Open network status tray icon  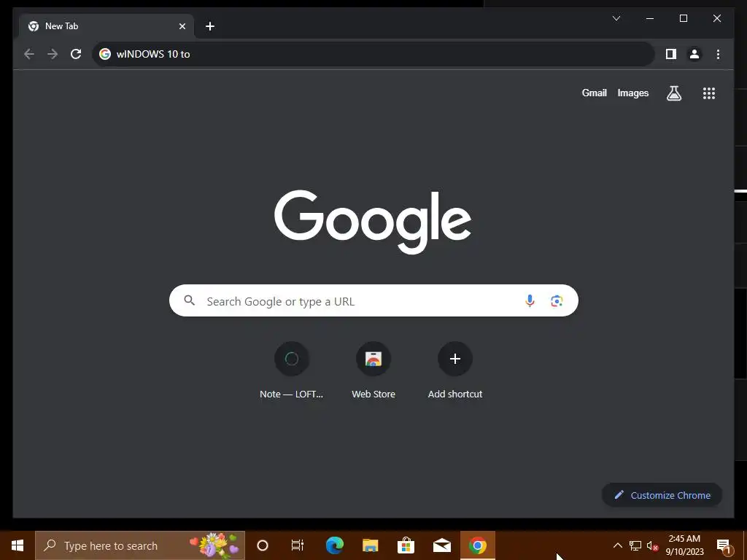pos(635,545)
